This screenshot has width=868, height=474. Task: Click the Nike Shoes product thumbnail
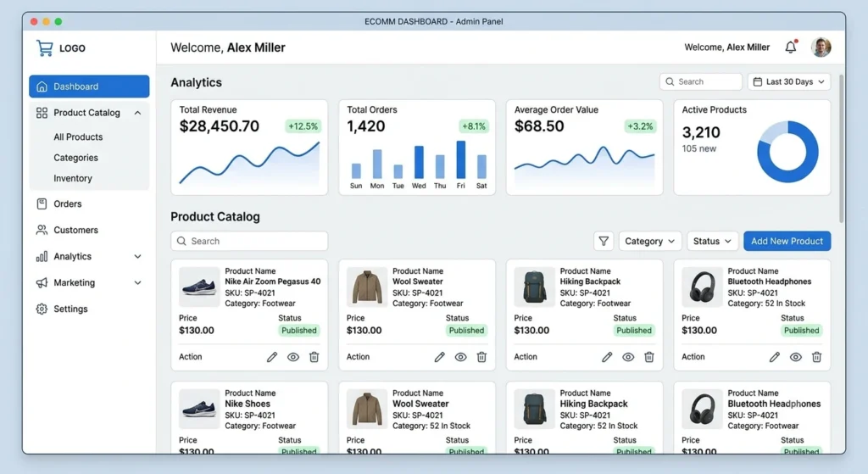(199, 409)
